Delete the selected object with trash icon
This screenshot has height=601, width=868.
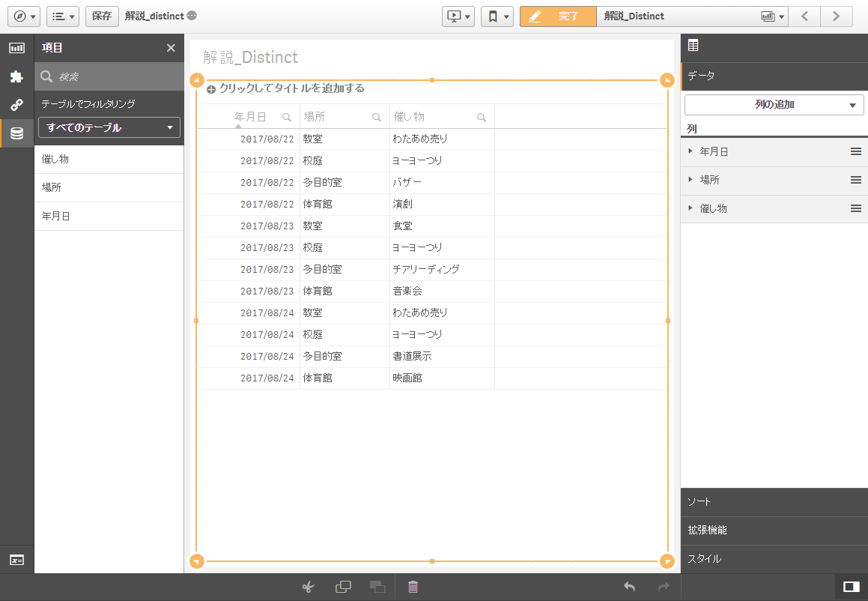pyautogui.click(x=413, y=588)
